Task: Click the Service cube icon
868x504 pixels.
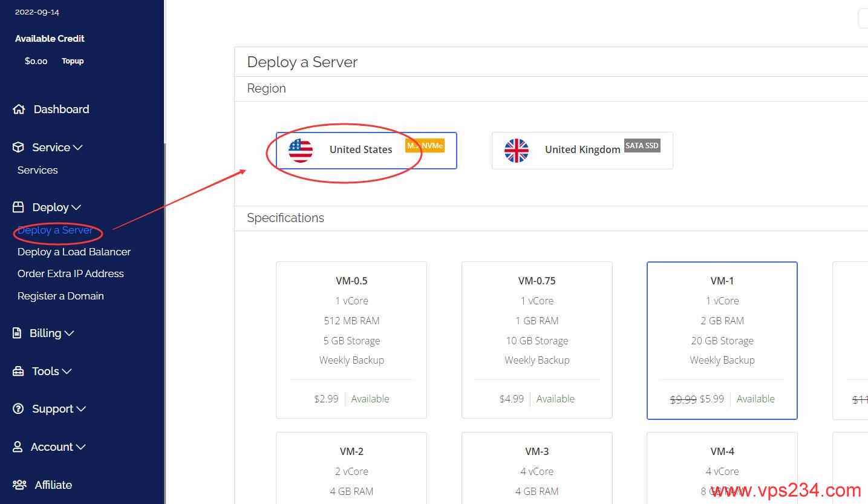Action: [x=19, y=147]
